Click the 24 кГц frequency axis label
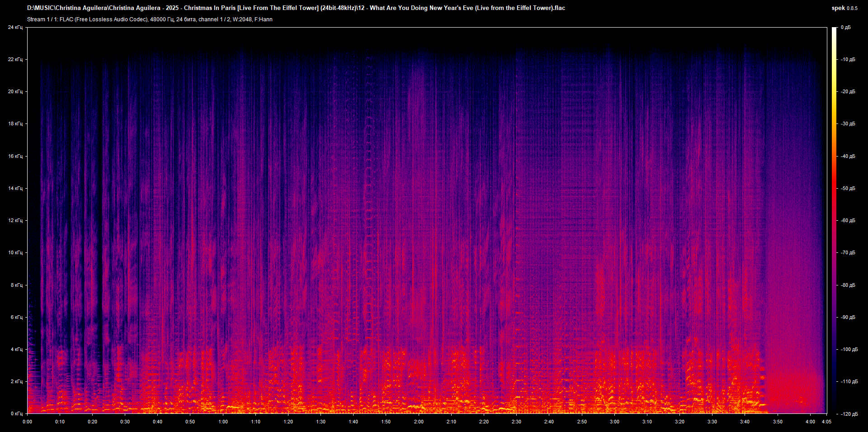This screenshot has height=432, width=868. point(17,27)
